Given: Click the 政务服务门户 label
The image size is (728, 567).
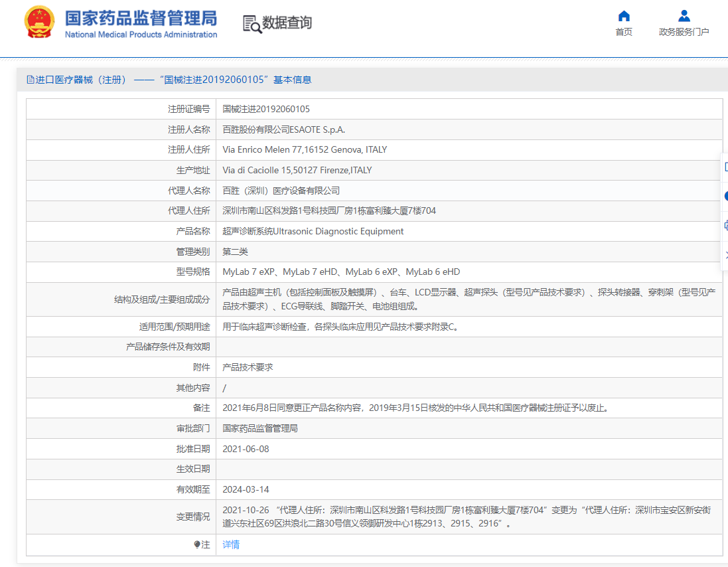Looking at the screenshot, I should pyautogui.click(x=684, y=32).
